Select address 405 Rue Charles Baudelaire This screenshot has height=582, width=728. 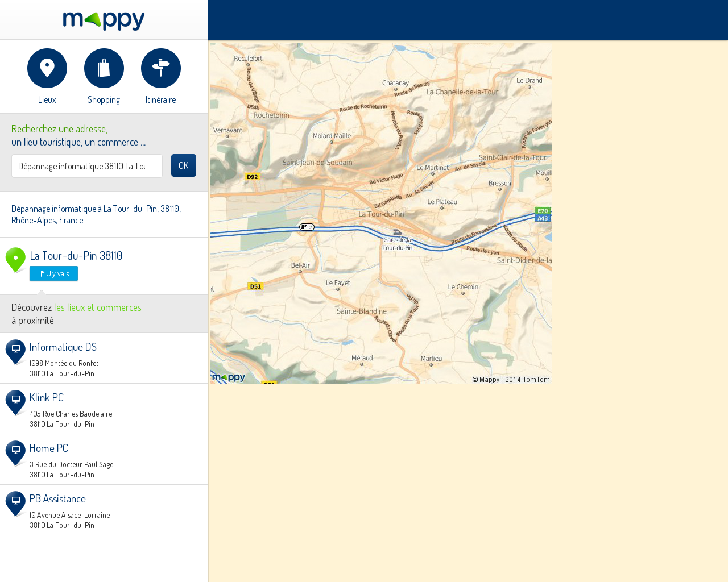[x=71, y=414]
